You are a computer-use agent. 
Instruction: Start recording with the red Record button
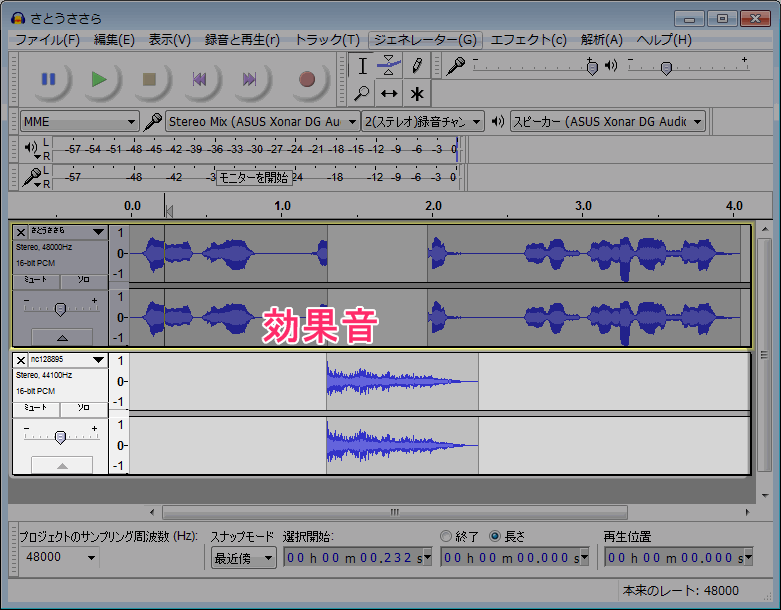[307, 79]
